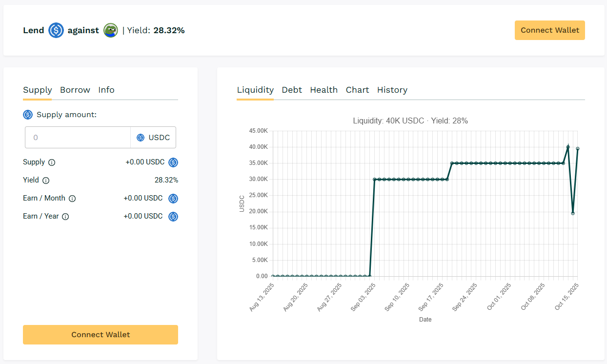607x364 pixels.
Task: Click the top-right Connect Wallet button
Action: (550, 30)
